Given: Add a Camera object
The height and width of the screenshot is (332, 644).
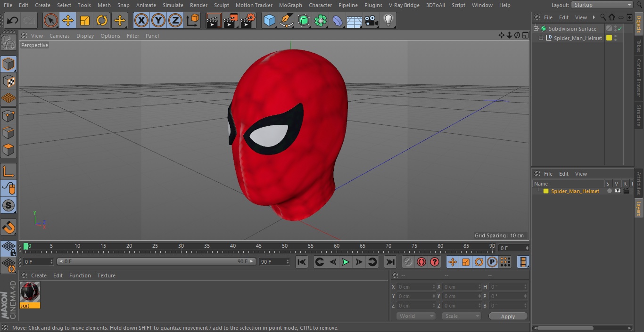Looking at the screenshot, I should (x=372, y=20).
